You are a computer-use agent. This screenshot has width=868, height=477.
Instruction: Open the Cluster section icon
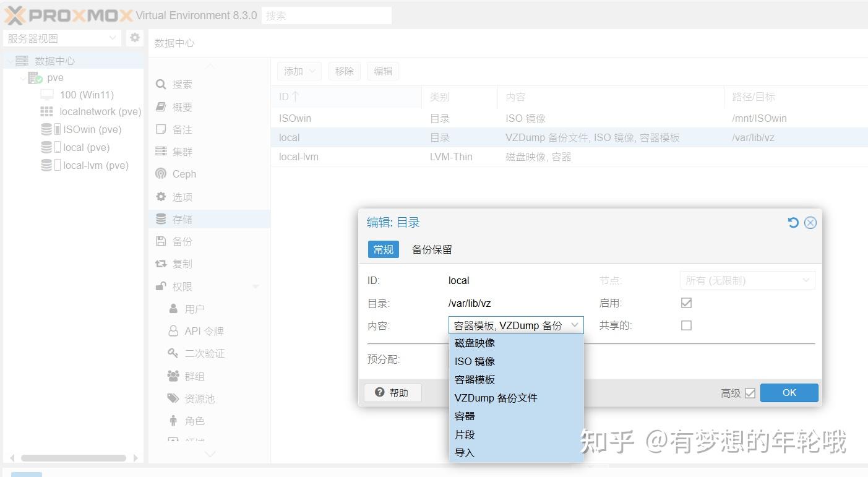[x=161, y=152]
